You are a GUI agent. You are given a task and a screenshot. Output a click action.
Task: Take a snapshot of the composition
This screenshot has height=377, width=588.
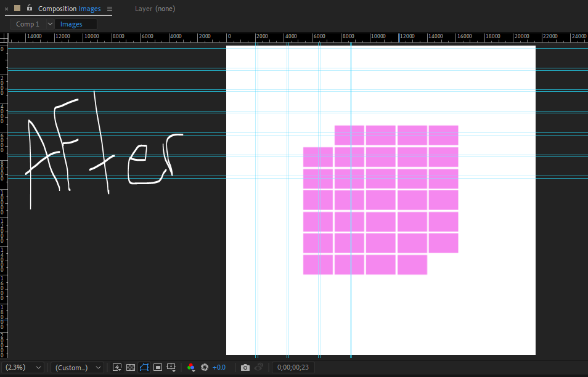(245, 367)
